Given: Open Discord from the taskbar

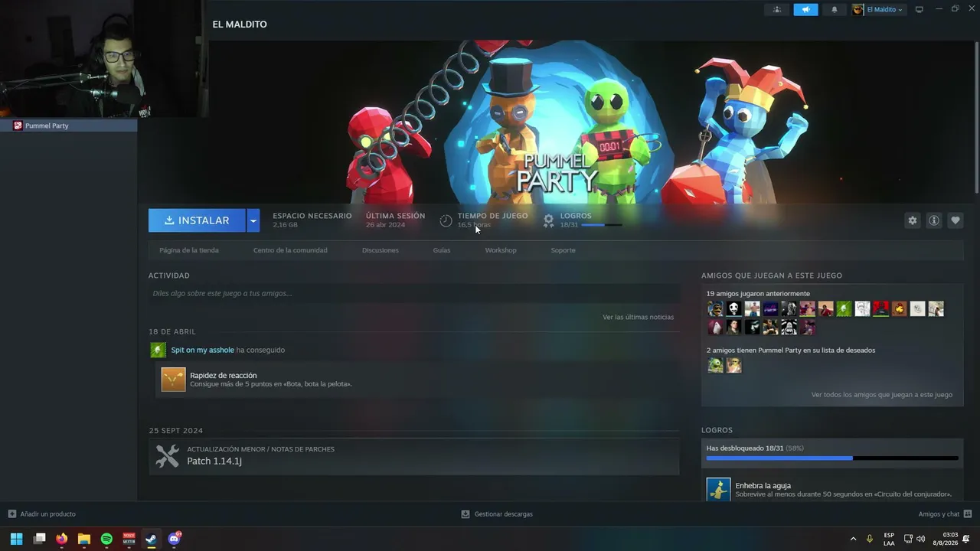Looking at the screenshot, I should coord(174,539).
